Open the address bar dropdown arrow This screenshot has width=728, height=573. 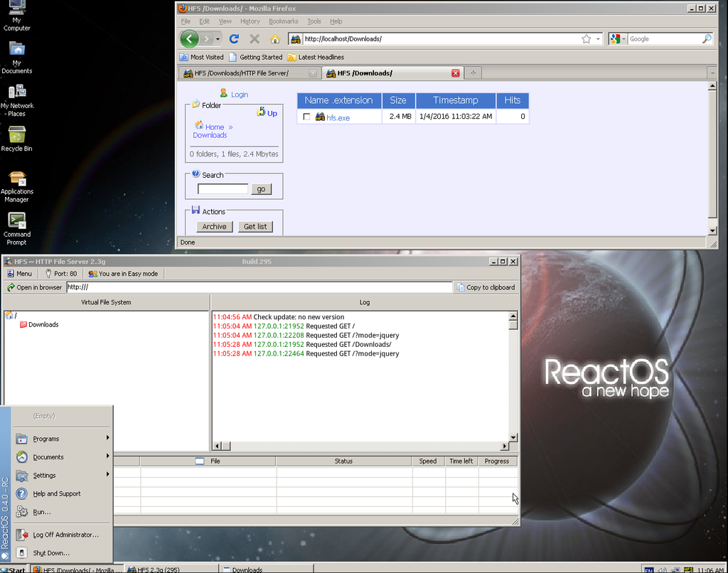[598, 38]
